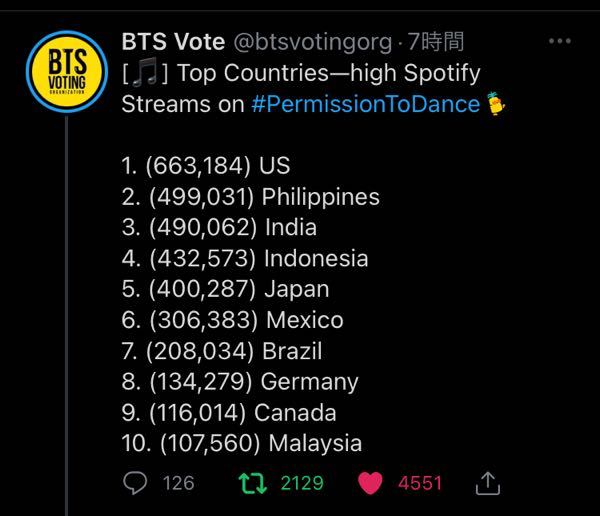Viewport: 600px width, 516px height.
Task: View the 126 replies count
Action: click(178, 483)
